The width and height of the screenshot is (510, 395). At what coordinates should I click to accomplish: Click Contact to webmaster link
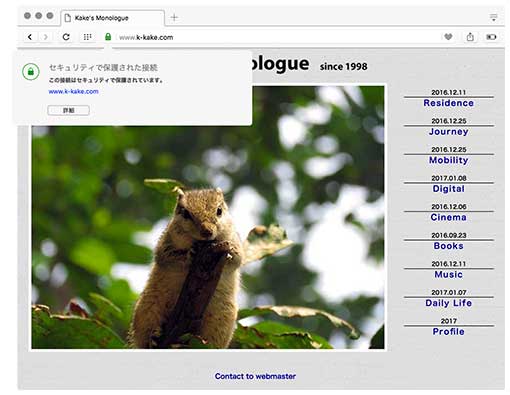pos(255,376)
